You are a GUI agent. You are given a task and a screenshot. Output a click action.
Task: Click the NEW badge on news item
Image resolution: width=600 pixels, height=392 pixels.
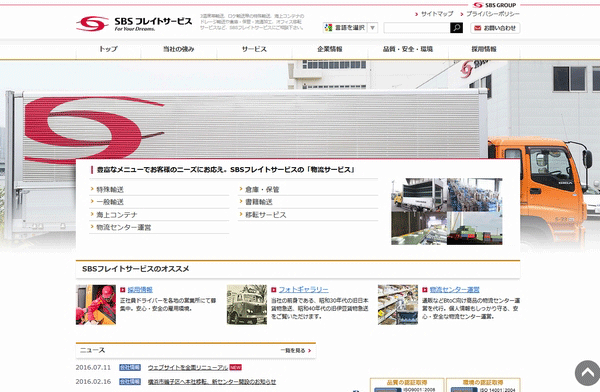pos(236,368)
